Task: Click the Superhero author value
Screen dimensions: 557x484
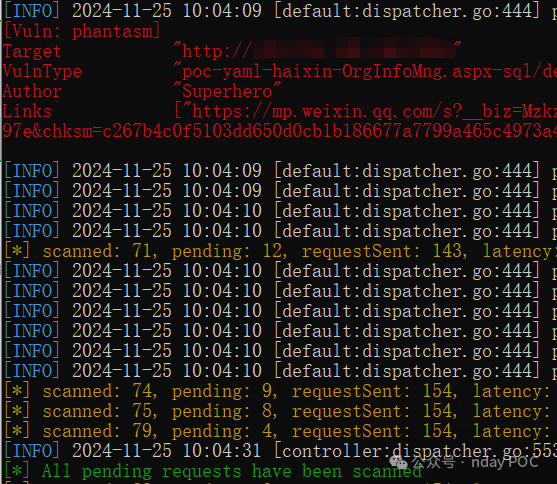Action: [227, 91]
